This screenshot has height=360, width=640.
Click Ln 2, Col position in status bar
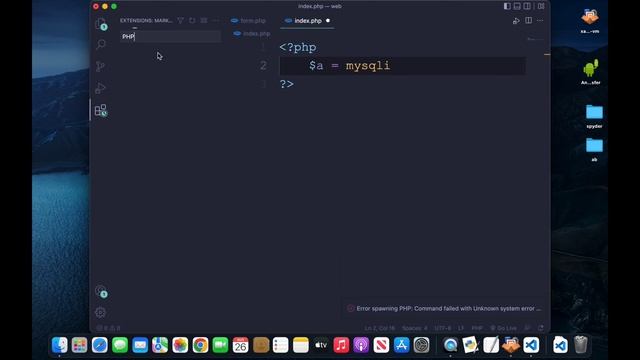point(380,328)
